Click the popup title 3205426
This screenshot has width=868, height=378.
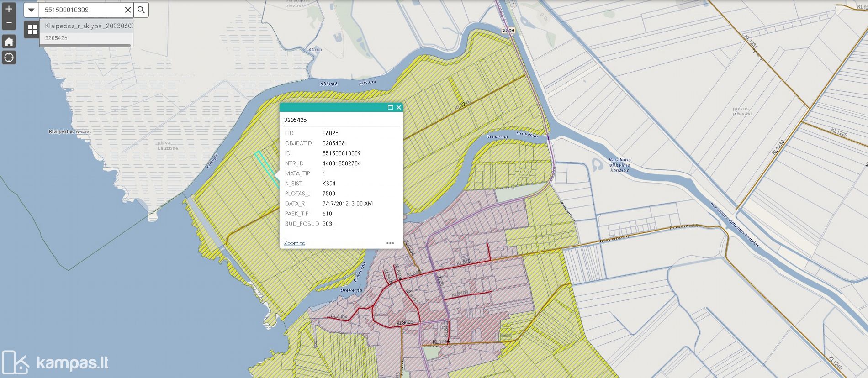click(x=295, y=120)
